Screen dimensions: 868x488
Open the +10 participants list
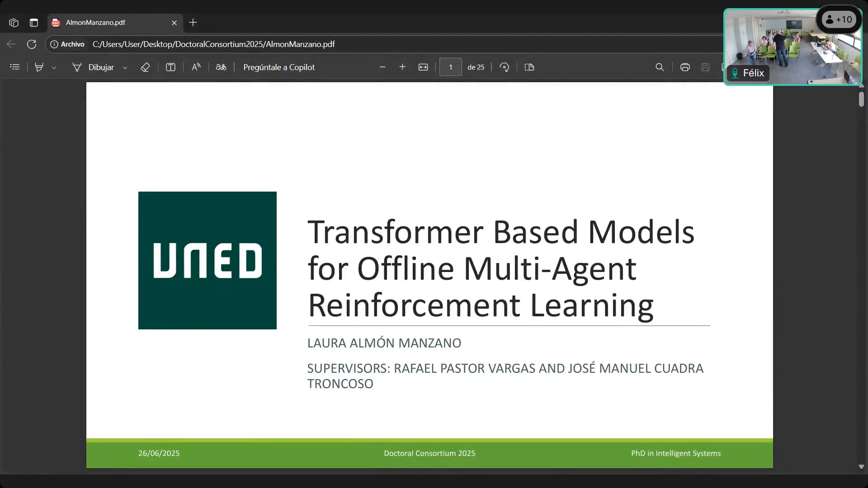pyautogui.click(x=839, y=19)
